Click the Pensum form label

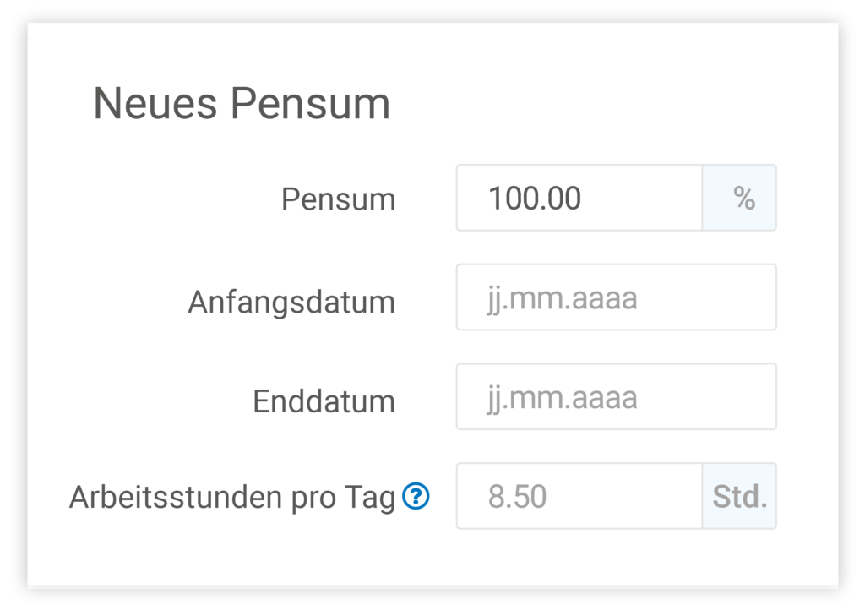(x=338, y=198)
